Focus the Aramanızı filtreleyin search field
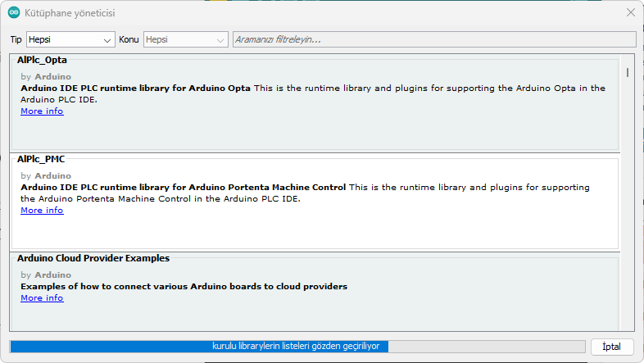Viewport: 644px width, 363px height. pyautogui.click(x=434, y=39)
